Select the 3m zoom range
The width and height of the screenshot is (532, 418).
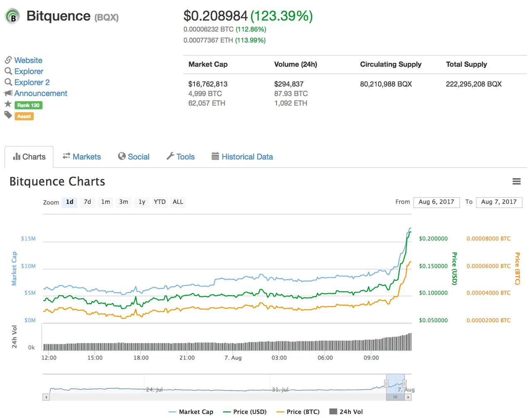123,202
